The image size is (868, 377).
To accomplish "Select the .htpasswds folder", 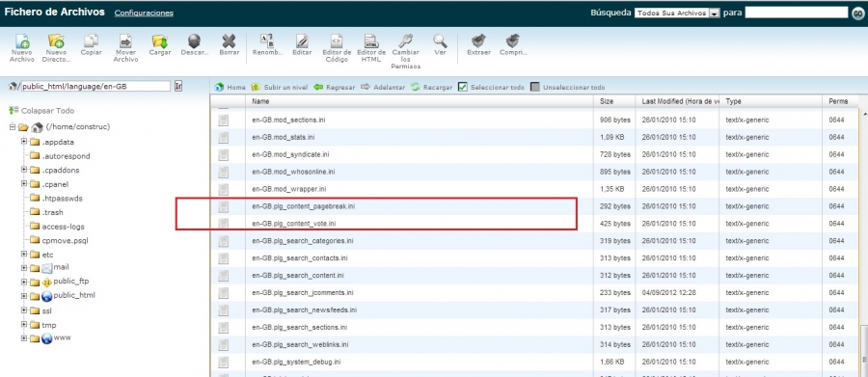I will (63, 199).
